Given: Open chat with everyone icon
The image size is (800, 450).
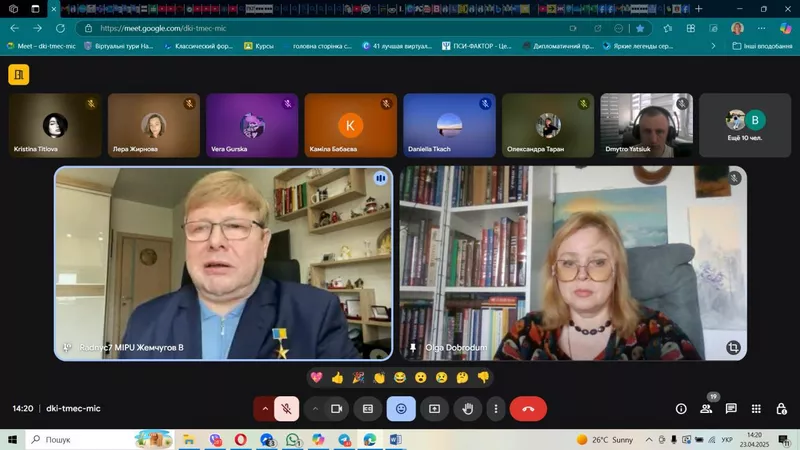Looking at the screenshot, I should pos(731,409).
